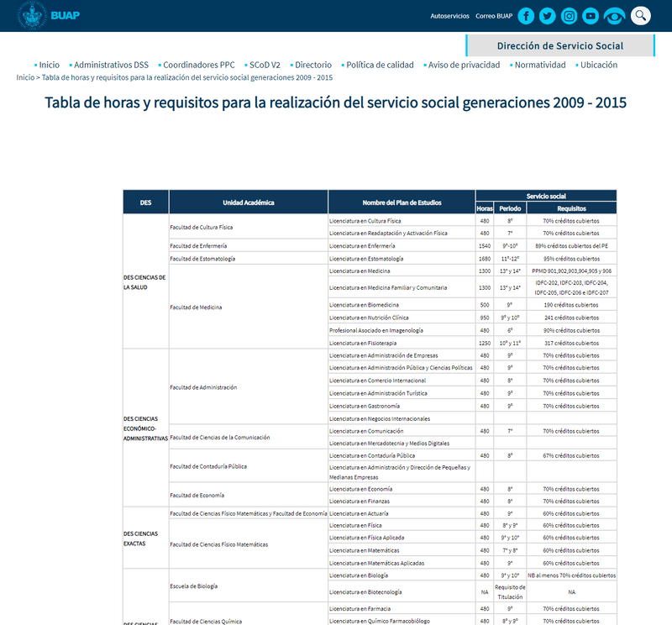Screen dimensions: 672x625
Task: Click 1680 hours cell for Estomatología
Action: [x=485, y=259]
